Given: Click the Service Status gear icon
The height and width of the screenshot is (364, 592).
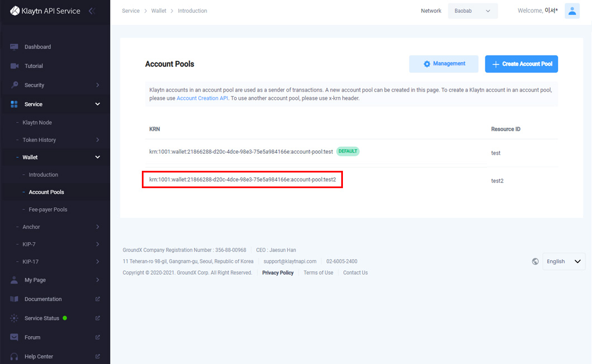Looking at the screenshot, I should coord(14,318).
